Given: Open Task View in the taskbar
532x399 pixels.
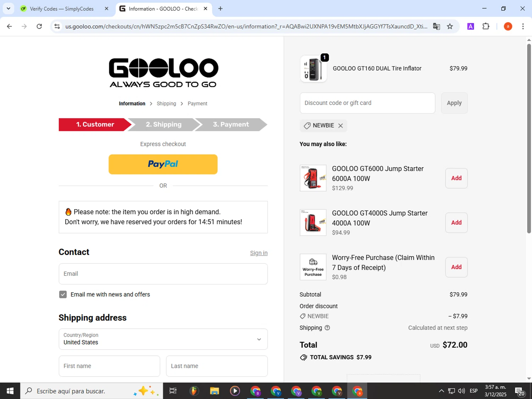Looking at the screenshot, I should pyautogui.click(x=173, y=391).
